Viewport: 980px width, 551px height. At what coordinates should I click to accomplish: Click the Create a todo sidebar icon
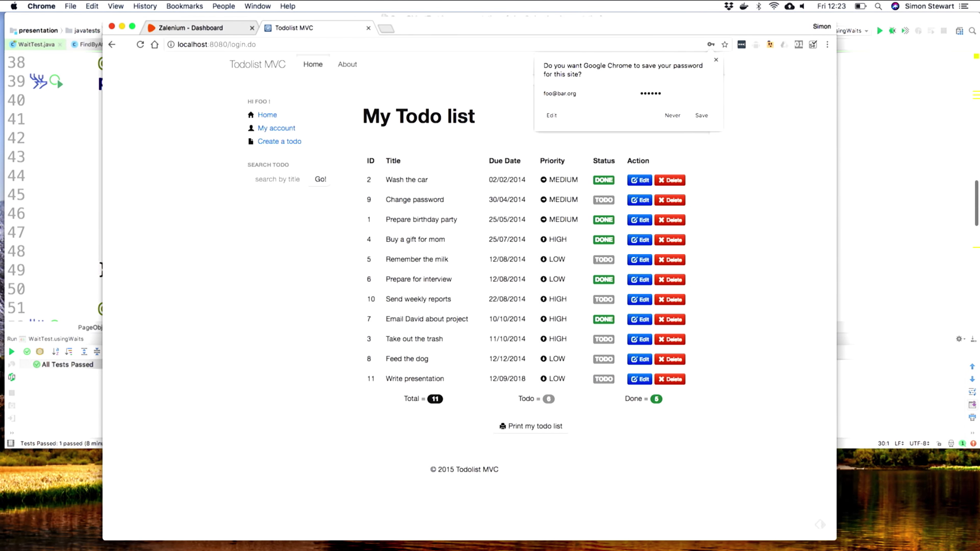click(x=251, y=141)
